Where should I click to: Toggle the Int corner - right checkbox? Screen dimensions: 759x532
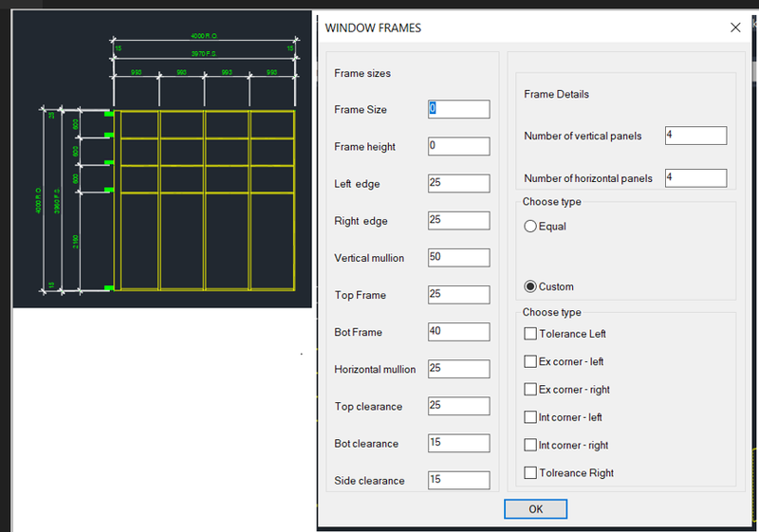[x=530, y=445]
